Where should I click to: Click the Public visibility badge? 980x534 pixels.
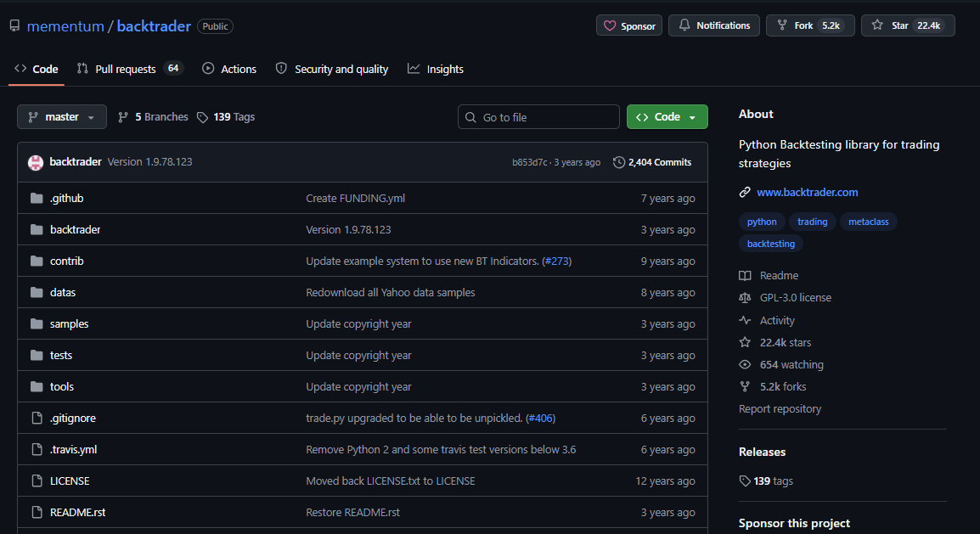pos(215,26)
